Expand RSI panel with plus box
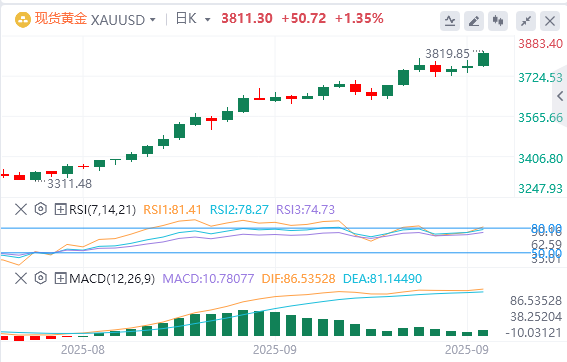Viewport: 567px width, 362px height. coord(60,209)
